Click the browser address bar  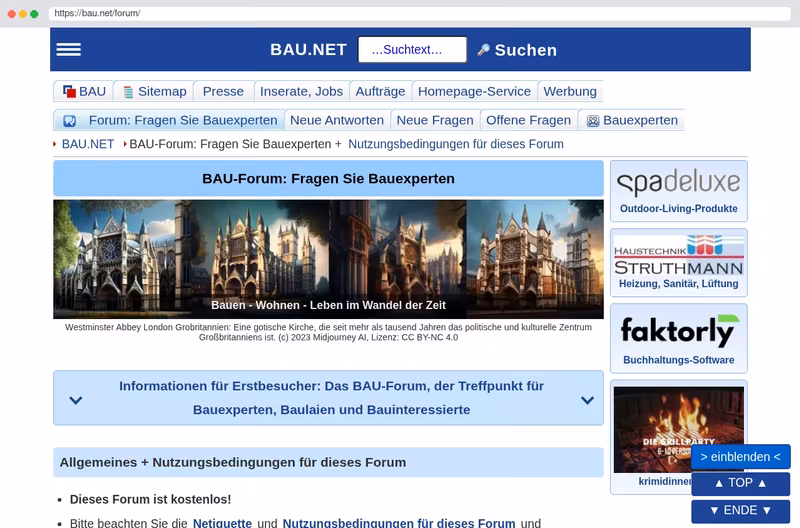[419, 13]
